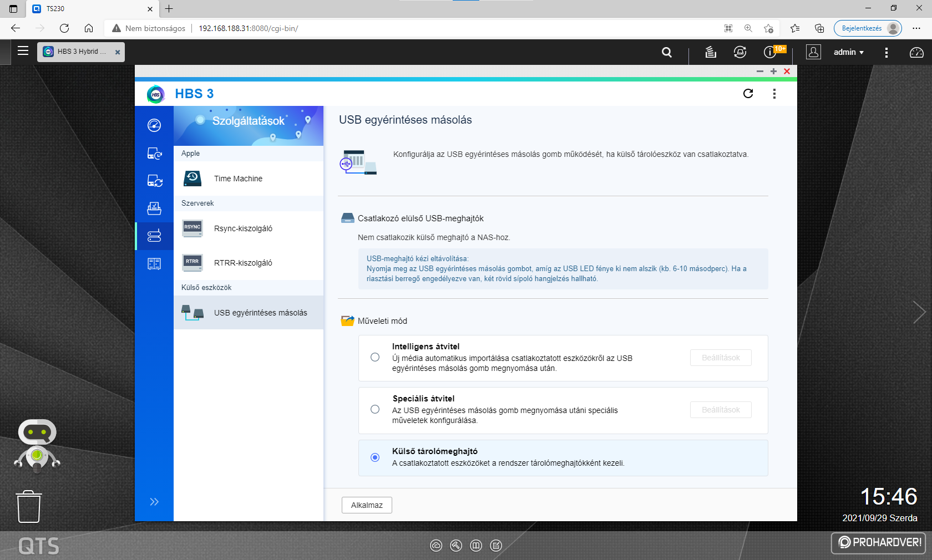This screenshot has width=932, height=560.
Task: Click the QTS desktop clock 15:46
Action: pos(889,496)
